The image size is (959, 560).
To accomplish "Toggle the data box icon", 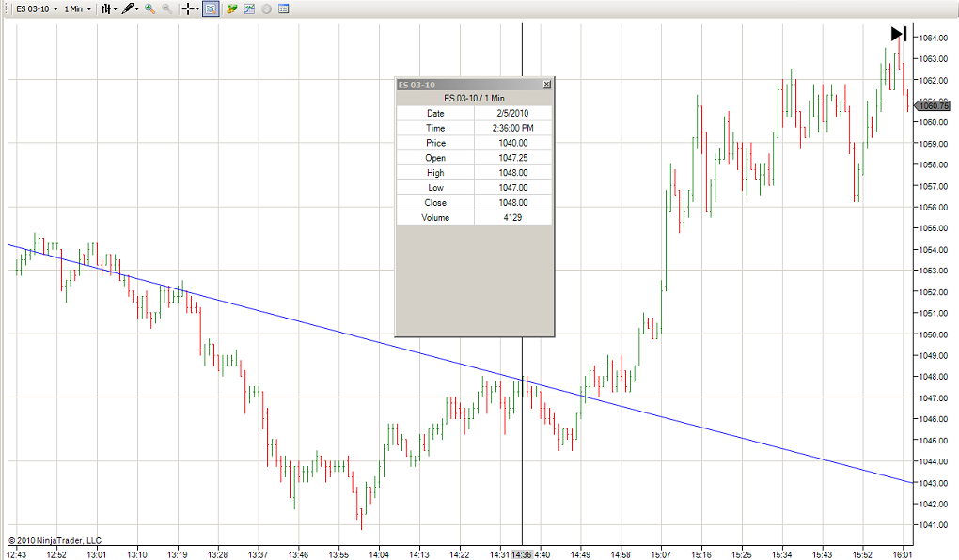I will [211, 9].
